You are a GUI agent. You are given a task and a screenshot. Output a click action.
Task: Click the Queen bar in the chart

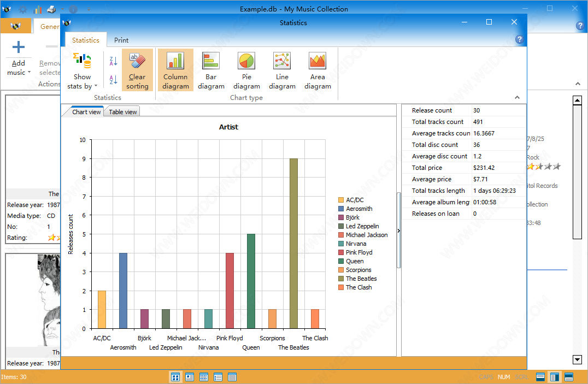tap(251, 281)
